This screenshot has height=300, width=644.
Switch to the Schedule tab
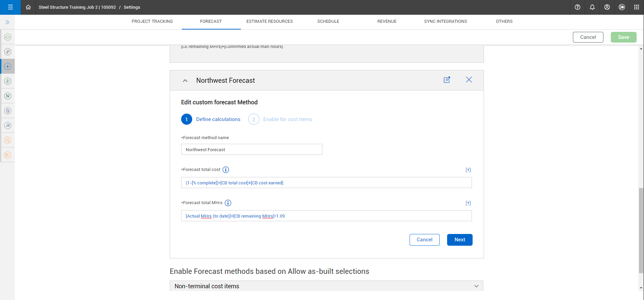click(x=328, y=21)
